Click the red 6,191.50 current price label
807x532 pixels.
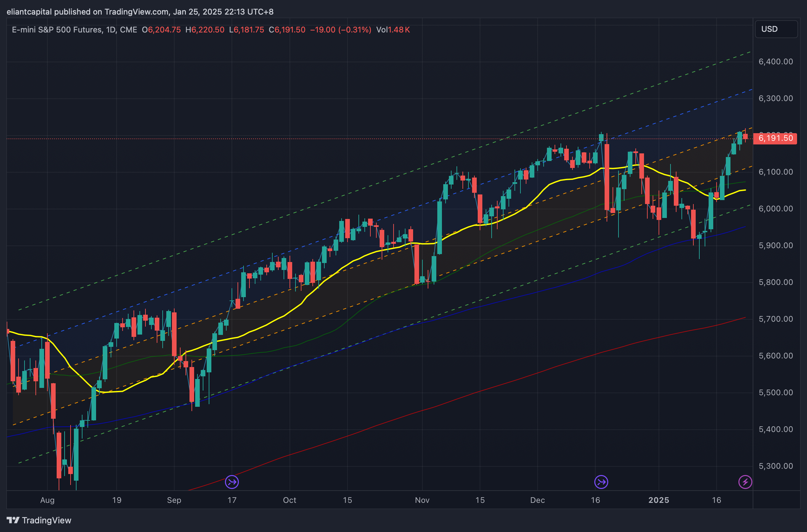click(775, 138)
